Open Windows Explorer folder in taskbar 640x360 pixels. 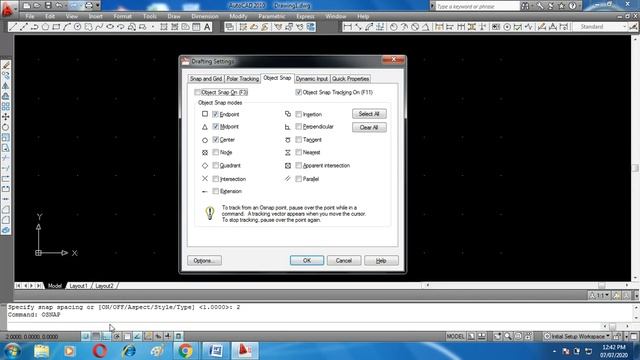[x=41, y=351]
